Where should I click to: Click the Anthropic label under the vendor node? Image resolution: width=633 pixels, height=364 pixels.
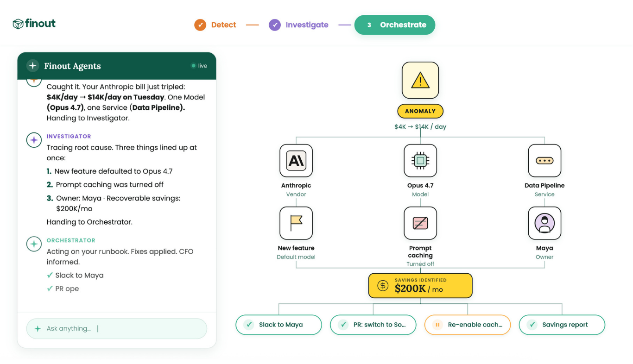[x=296, y=185]
